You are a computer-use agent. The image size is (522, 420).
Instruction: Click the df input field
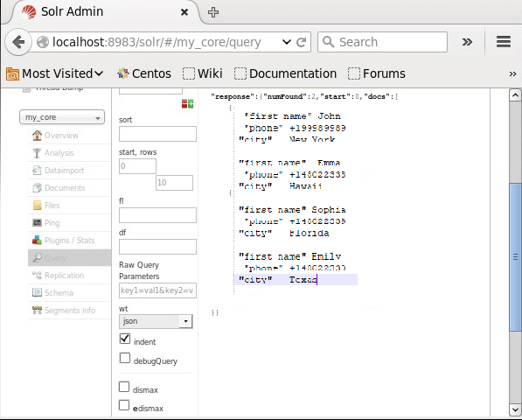pyautogui.click(x=157, y=247)
